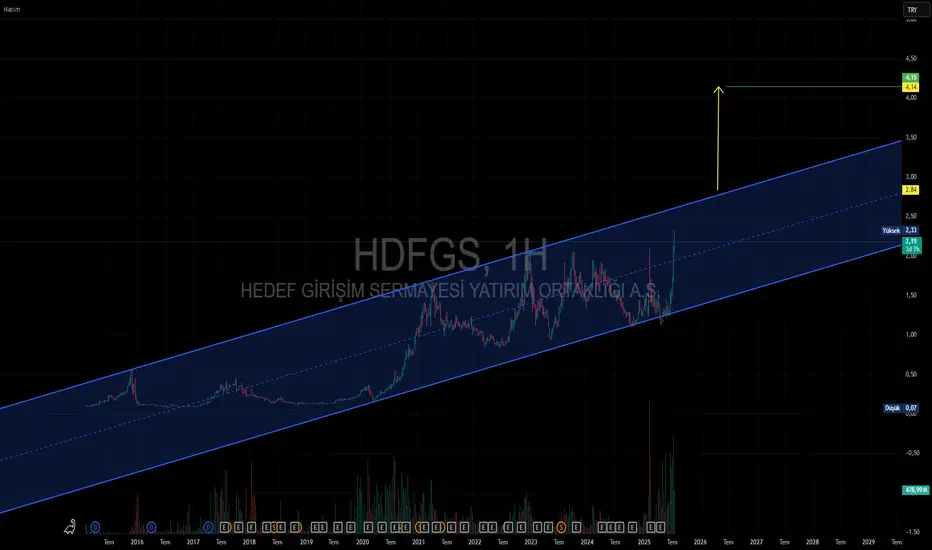Click the yellow 4,14 price label

click(911, 87)
